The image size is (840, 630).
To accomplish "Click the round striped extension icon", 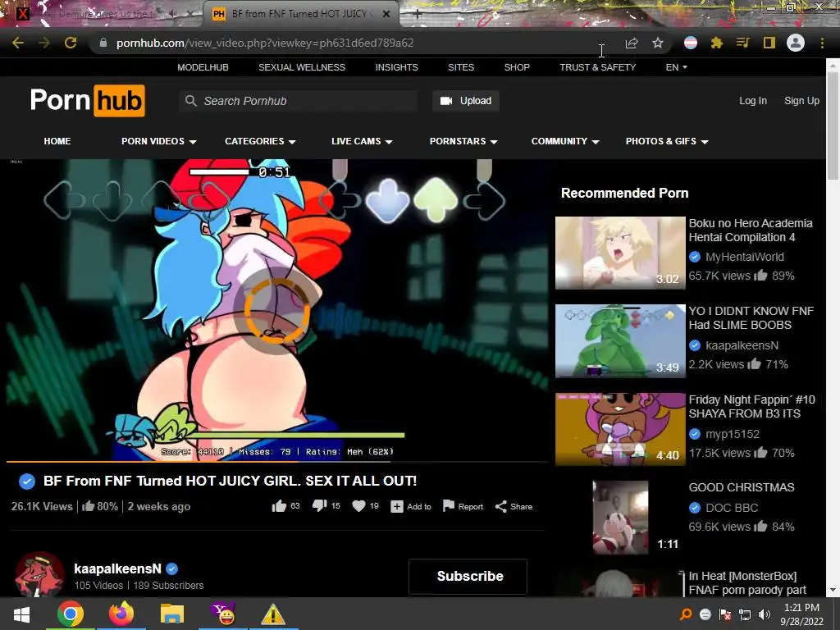I will tap(691, 43).
